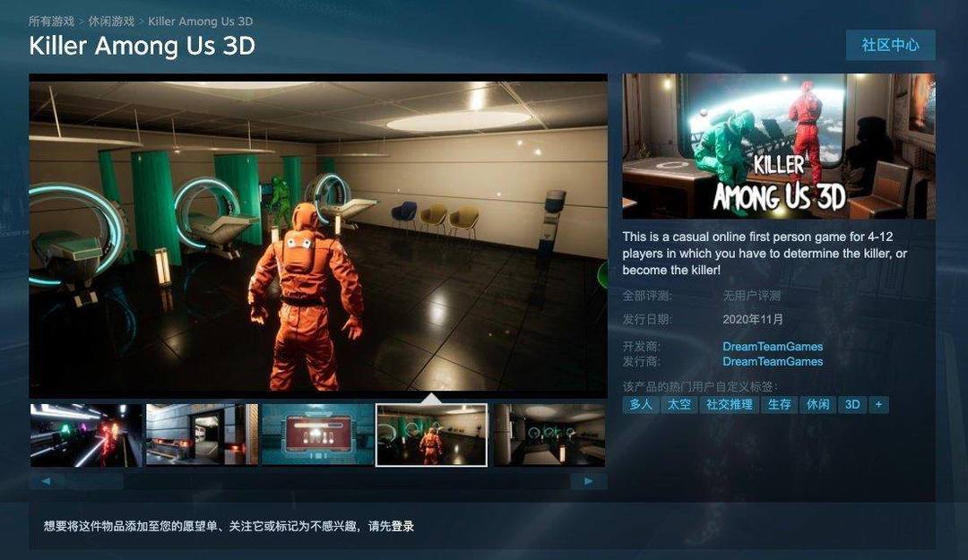Viewport: 968px width, 560px height.
Task: View the main orange astronaut screenshot
Action: (x=318, y=236)
